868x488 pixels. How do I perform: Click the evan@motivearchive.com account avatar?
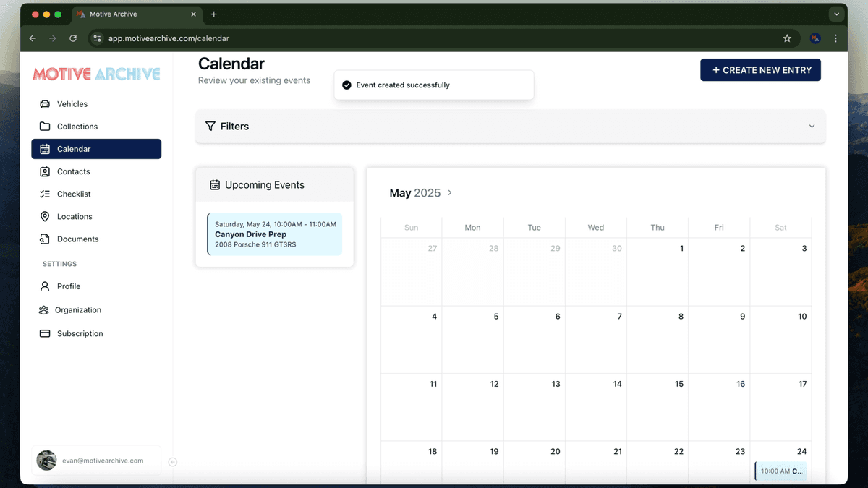pos(47,461)
